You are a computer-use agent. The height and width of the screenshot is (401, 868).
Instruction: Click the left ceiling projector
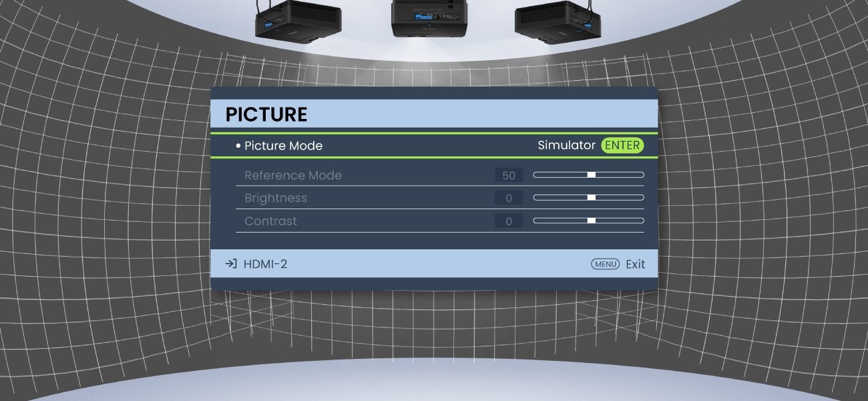[298, 20]
